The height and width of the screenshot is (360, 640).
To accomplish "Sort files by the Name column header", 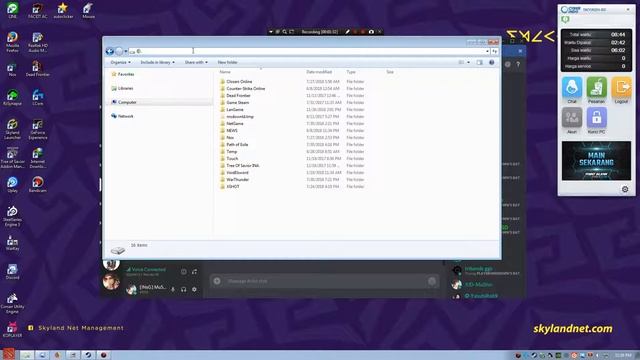I will tap(225, 72).
